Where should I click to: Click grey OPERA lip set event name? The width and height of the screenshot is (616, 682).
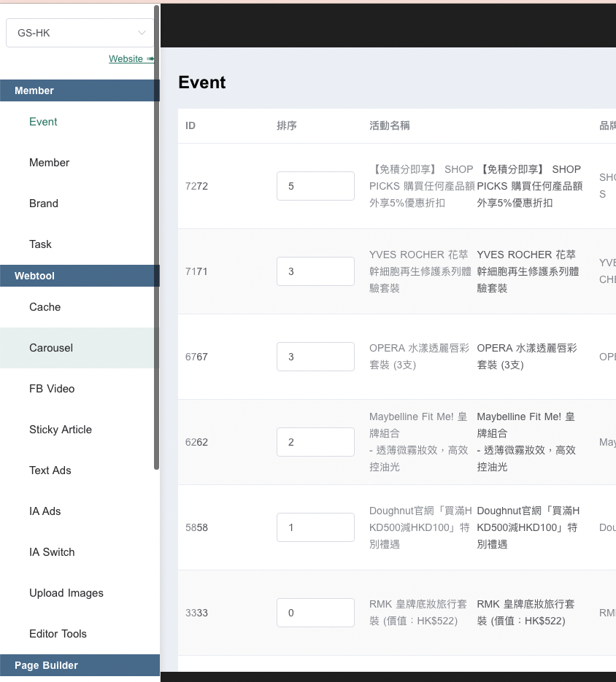click(x=419, y=357)
